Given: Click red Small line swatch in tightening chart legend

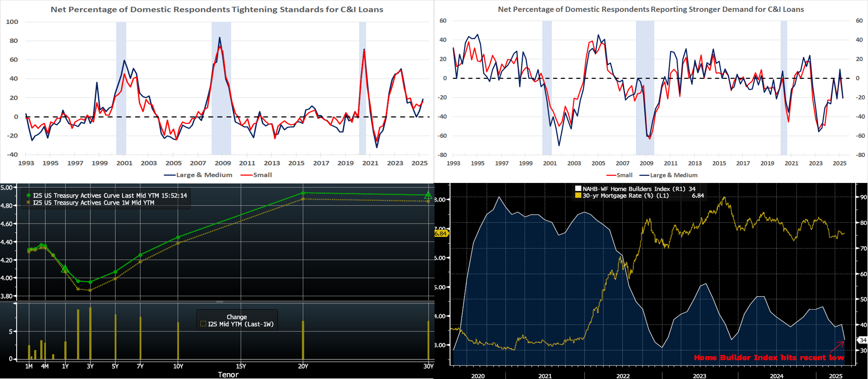Looking at the screenshot, I should tap(246, 175).
